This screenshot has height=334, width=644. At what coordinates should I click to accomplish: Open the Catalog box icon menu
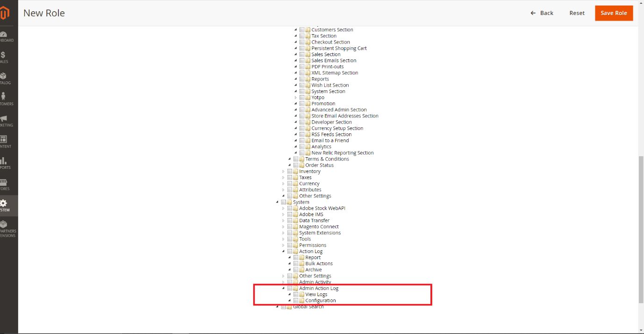tap(4, 78)
